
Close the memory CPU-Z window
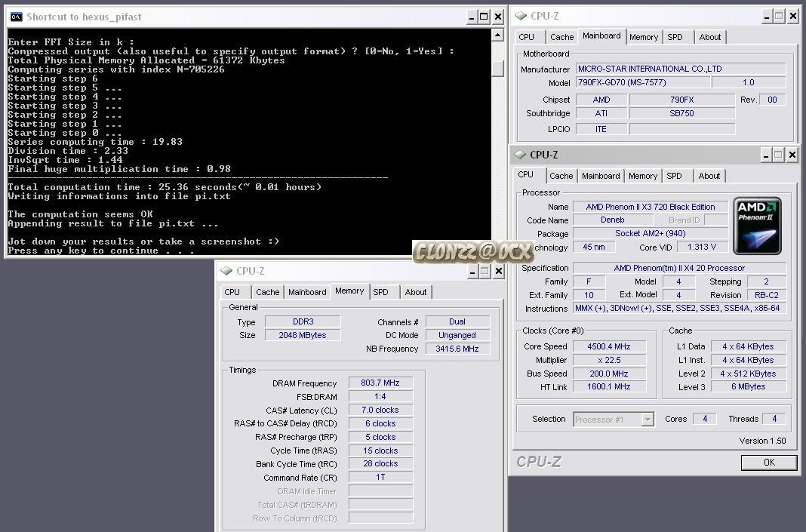pos(498,272)
